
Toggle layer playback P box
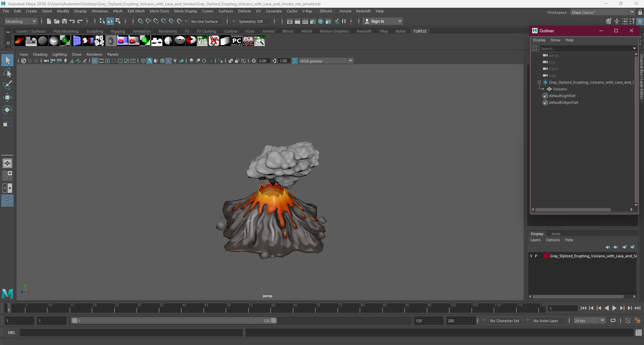(536, 256)
